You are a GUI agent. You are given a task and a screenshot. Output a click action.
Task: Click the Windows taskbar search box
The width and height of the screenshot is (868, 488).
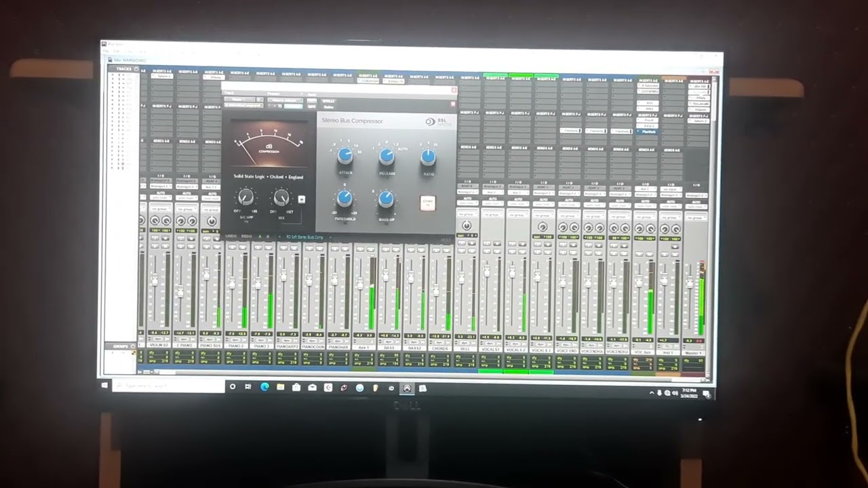pyautogui.click(x=168, y=386)
